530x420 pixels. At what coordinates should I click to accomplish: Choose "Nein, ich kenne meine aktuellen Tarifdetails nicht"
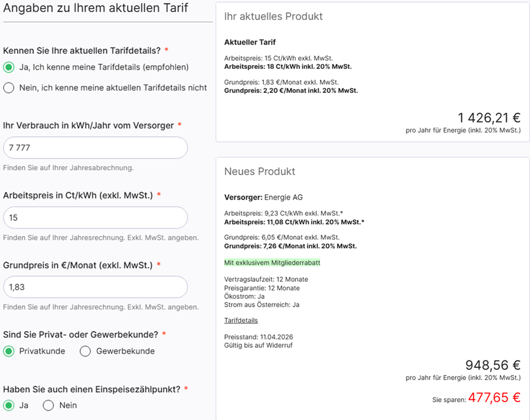pos(9,88)
